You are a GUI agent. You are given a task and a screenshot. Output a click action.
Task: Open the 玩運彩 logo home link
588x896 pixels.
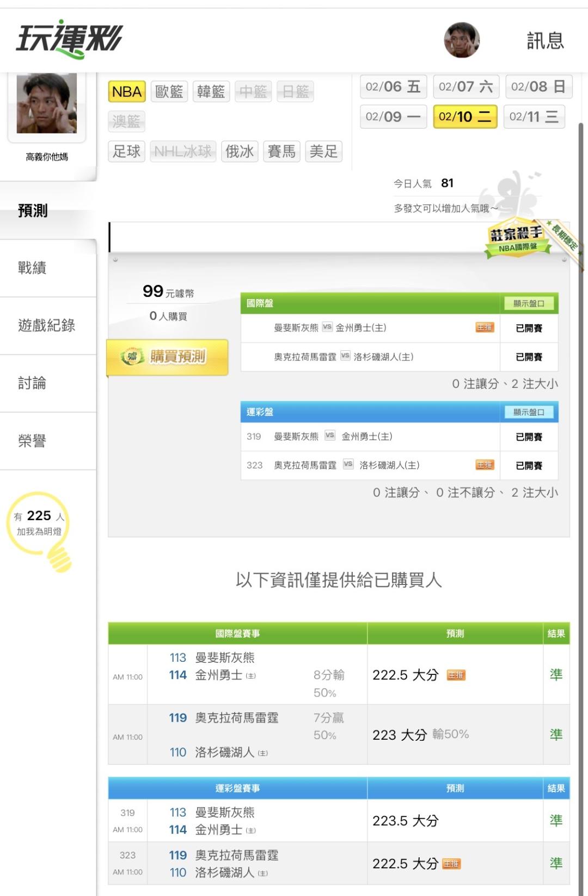pyautogui.click(x=69, y=39)
